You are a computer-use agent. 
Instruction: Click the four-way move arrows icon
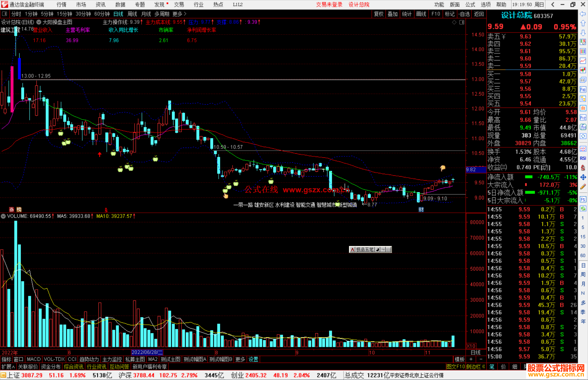click(x=583, y=177)
